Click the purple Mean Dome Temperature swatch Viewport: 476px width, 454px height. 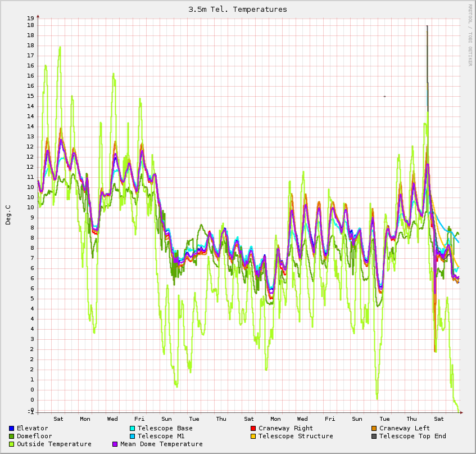tap(115, 444)
